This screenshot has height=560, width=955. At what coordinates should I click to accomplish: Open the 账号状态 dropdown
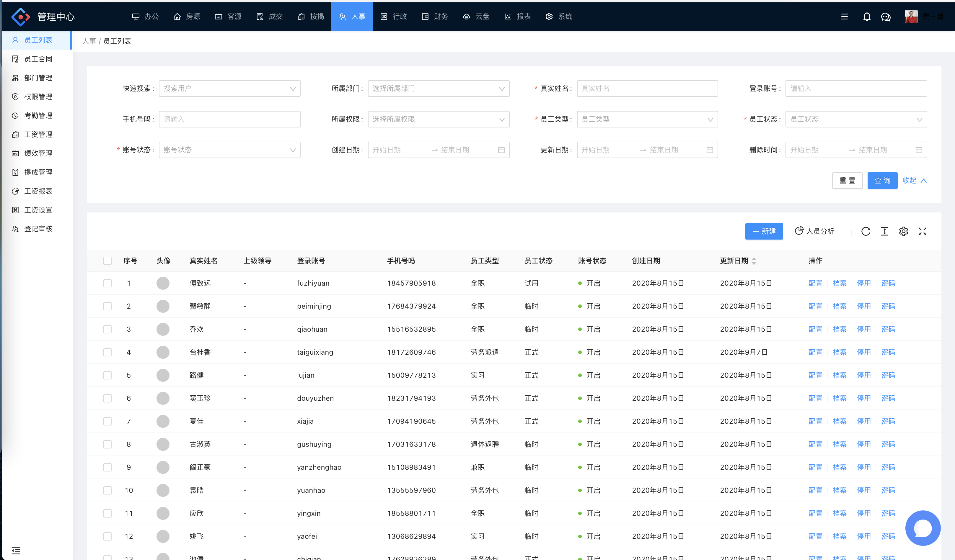click(x=230, y=150)
